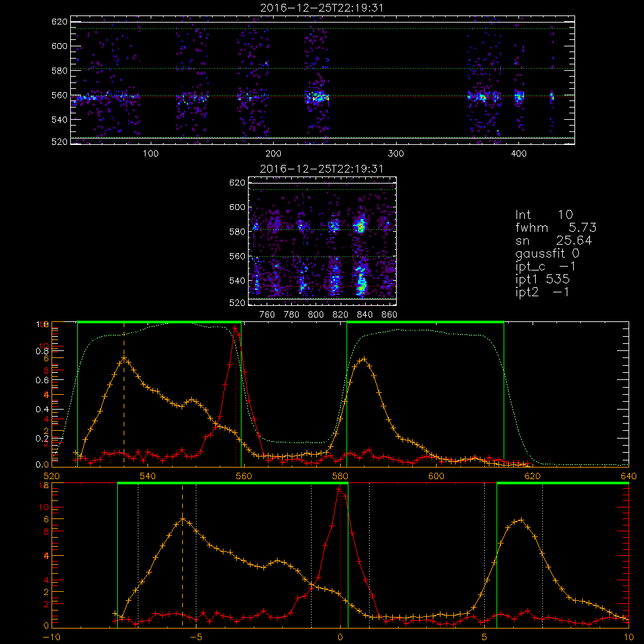Click vertical-axis label 560 of the middle spectrogram

click(237, 256)
